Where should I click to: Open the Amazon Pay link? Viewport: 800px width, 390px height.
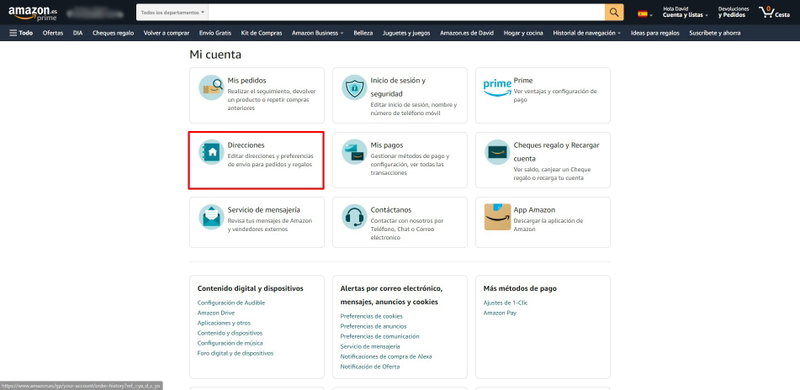[500, 313]
